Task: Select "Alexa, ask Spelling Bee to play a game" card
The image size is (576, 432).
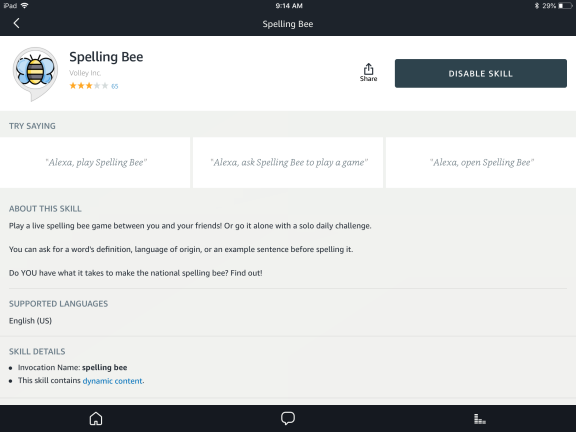Action: click(x=288, y=162)
